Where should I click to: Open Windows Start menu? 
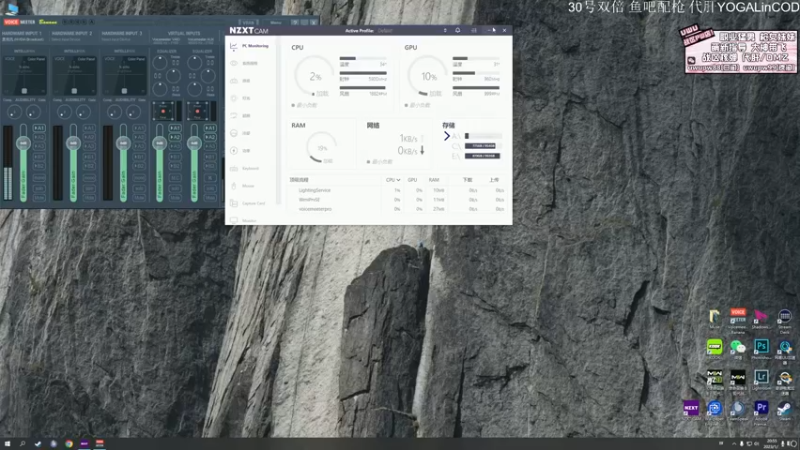7,444
